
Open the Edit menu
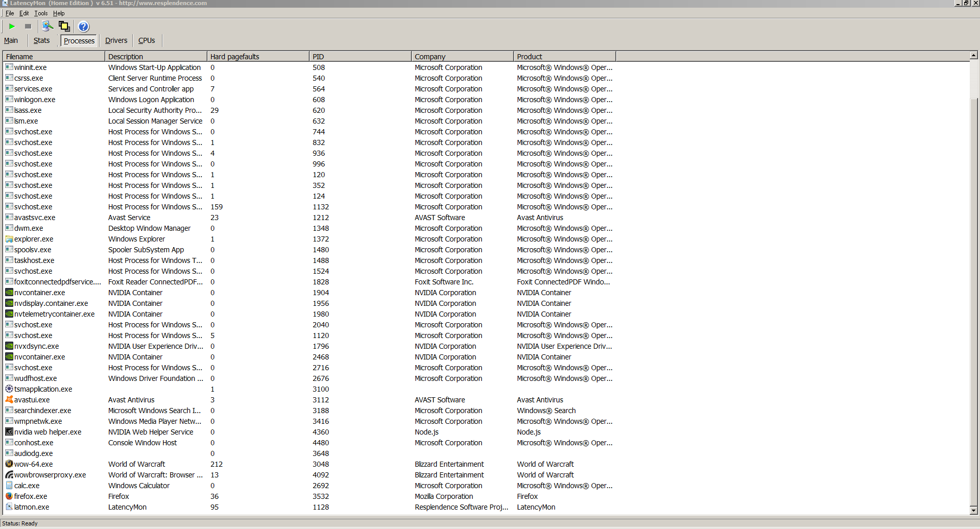[x=24, y=13]
